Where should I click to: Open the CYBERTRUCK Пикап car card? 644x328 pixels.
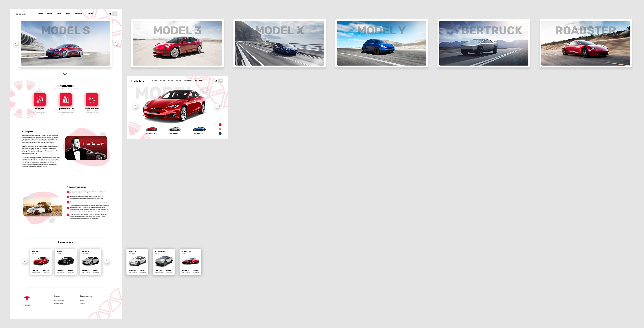(x=164, y=261)
